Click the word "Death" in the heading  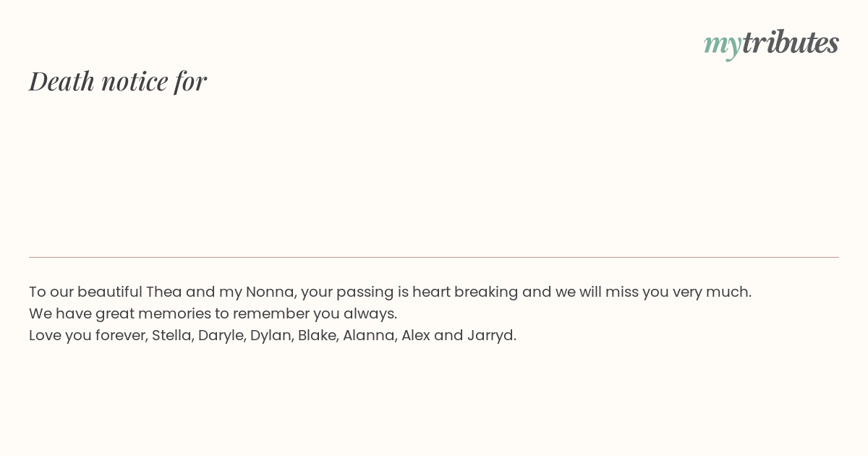tap(62, 81)
